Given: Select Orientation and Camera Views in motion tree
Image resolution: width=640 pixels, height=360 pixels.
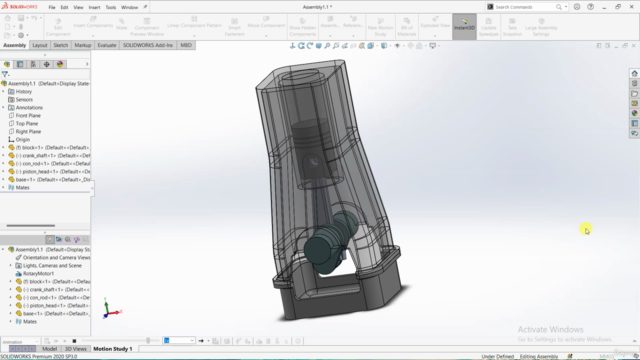Looking at the screenshot, I should tap(56, 258).
